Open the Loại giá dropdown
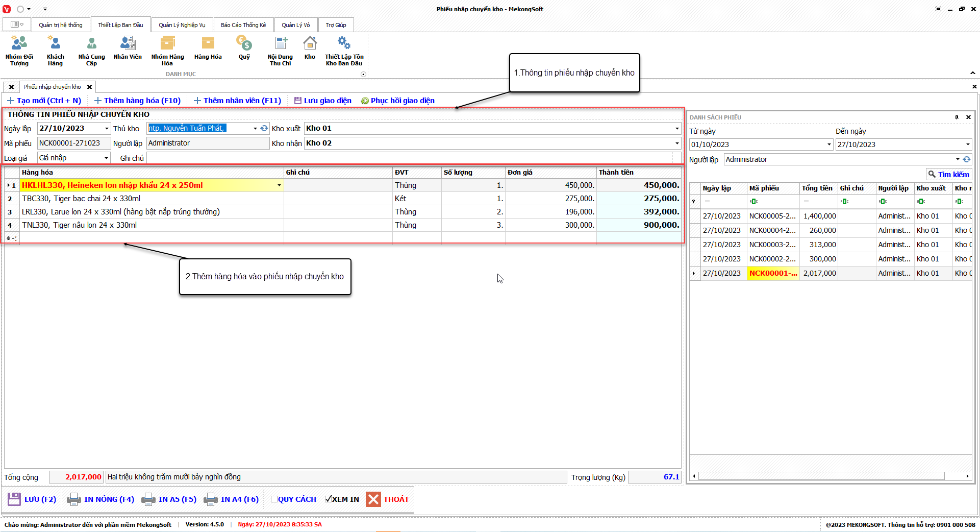The width and height of the screenshot is (980, 532). [x=106, y=158]
